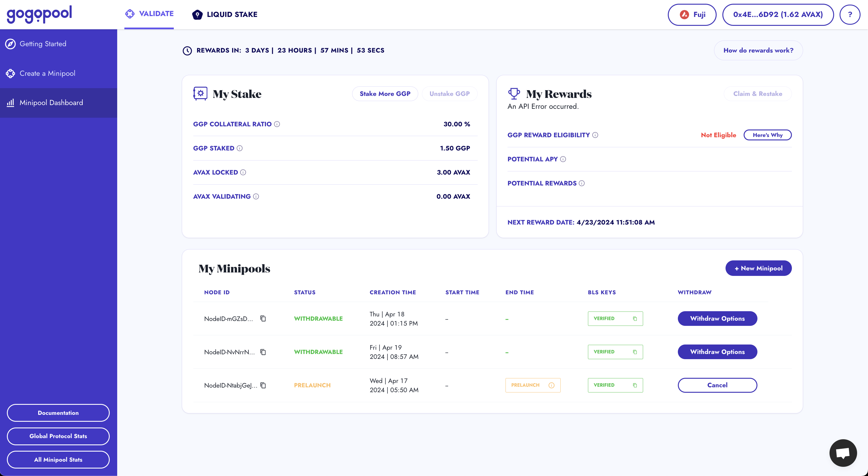Screen dimensions: 868x476
Task: Open Withdraw Options for NodeID-NvNrrN
Action: [x=717, y=352]
